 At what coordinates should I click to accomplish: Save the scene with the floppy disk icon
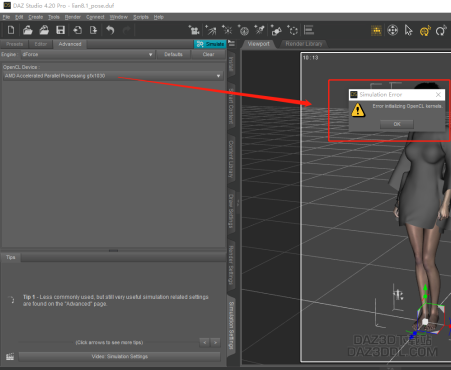(x=60, y=30)
